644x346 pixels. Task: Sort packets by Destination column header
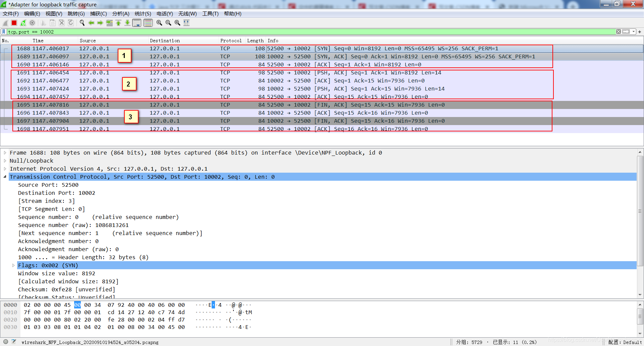click(x=183, y=41)
